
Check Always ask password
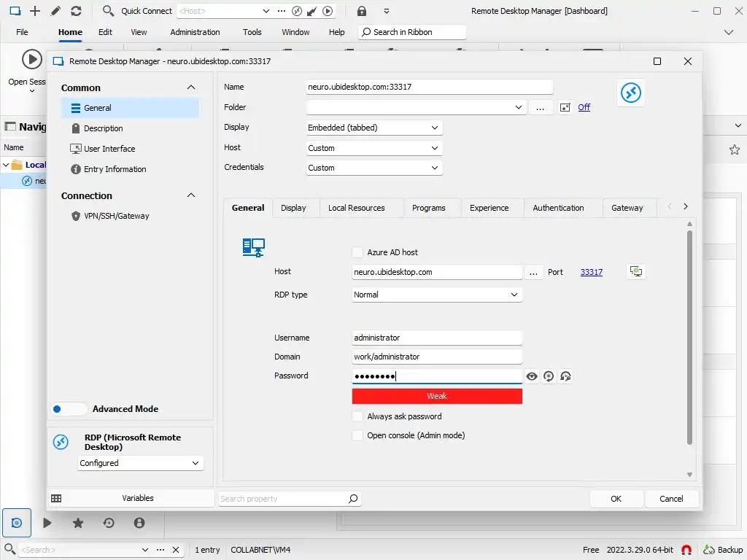357,416
